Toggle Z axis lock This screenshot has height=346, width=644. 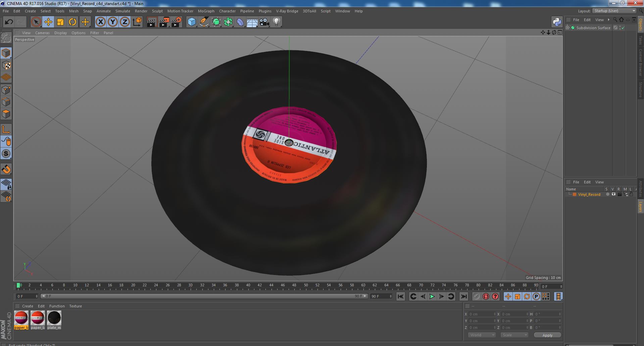(125, 22)
